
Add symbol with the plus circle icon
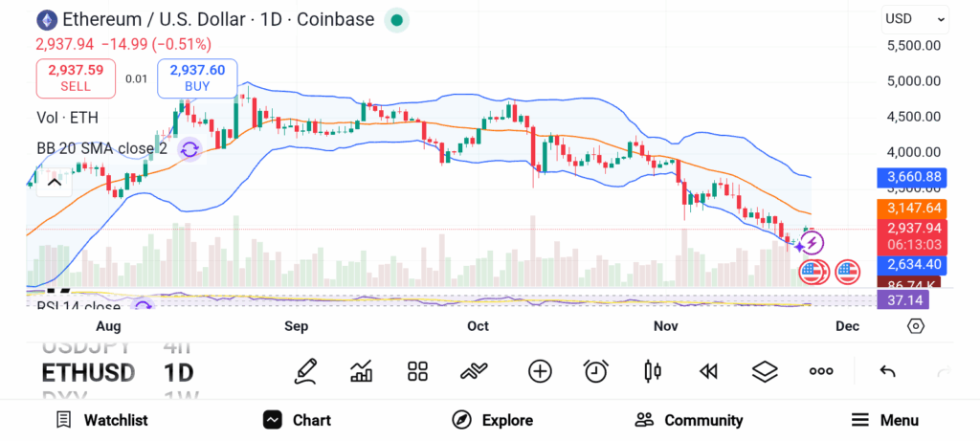click(540, 371)
